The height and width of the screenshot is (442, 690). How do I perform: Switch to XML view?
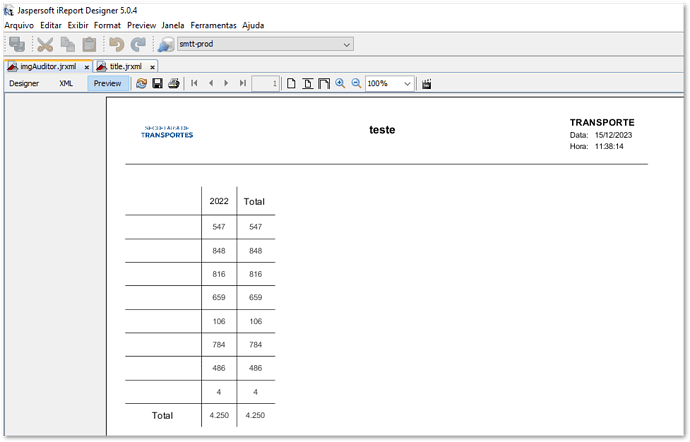pyautogui.click(x=66, y=83)
